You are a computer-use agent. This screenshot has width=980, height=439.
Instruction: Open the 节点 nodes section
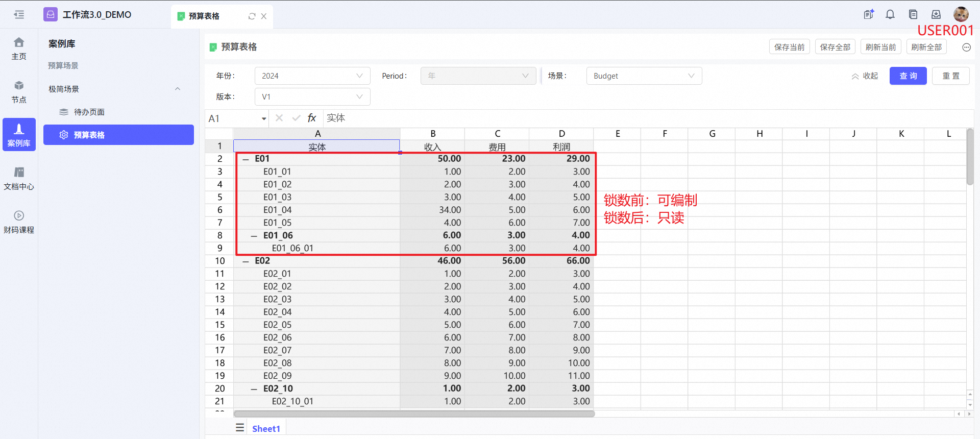tap(19, 92)
